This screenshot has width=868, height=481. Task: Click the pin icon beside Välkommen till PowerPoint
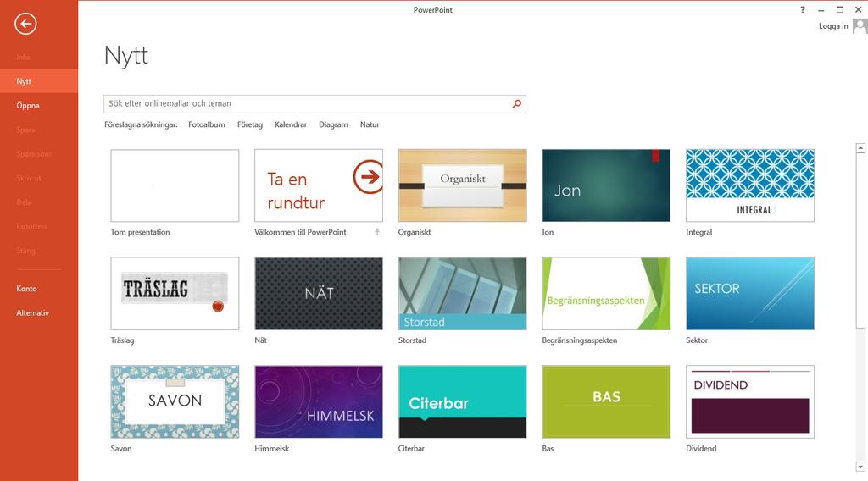377,232
